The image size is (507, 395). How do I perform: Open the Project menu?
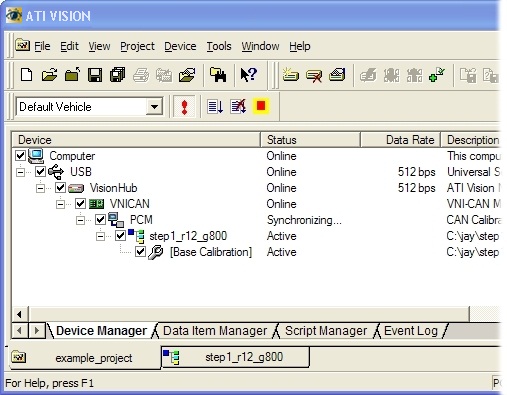point(137,46)
